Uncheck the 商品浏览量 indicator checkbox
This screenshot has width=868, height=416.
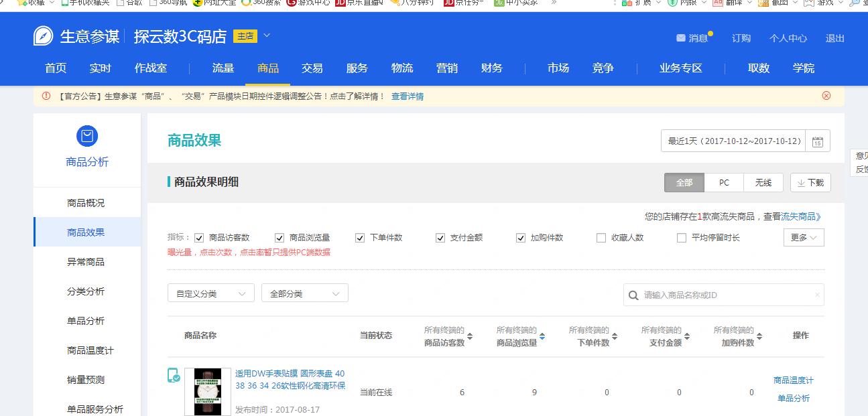279,238
